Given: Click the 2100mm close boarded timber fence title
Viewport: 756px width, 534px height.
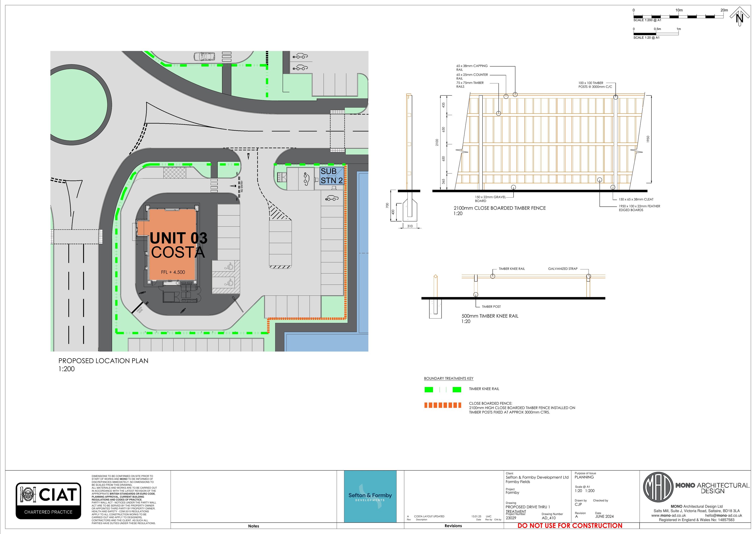Looking at the screenshot, I should pos(499,208).
